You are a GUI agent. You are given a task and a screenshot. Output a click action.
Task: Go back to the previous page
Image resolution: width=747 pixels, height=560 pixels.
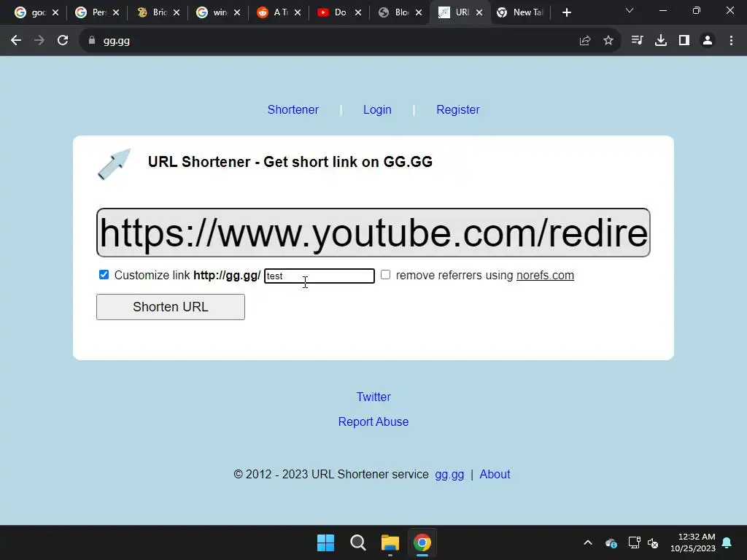pyautogui.click(x=16, y=41)
